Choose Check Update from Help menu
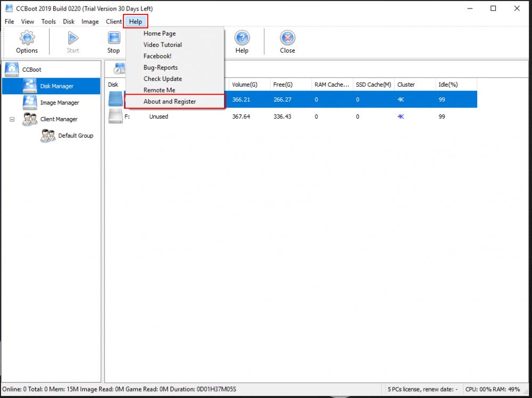 coord(162,79)
